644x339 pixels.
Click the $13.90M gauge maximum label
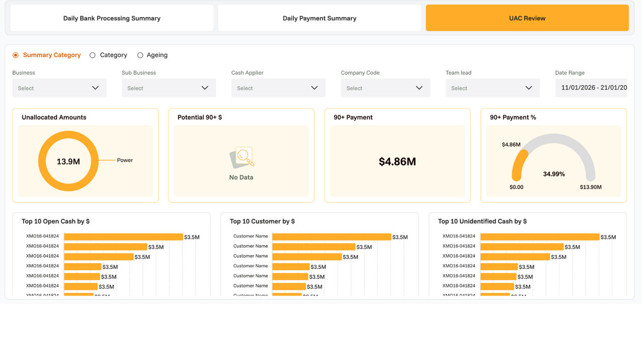(x=591, y=187)
